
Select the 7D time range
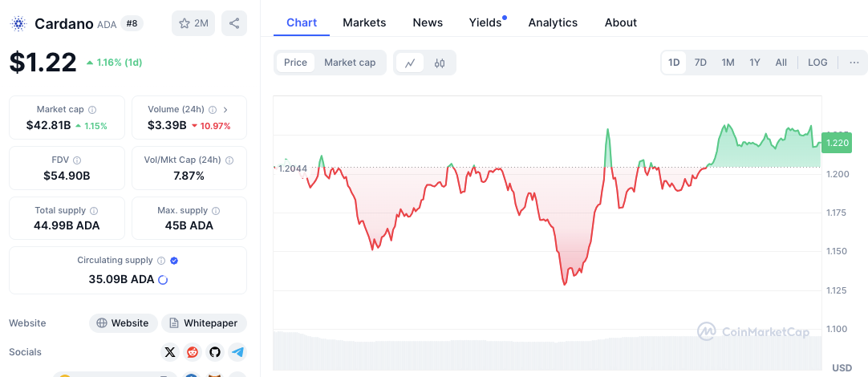(700, 63)
